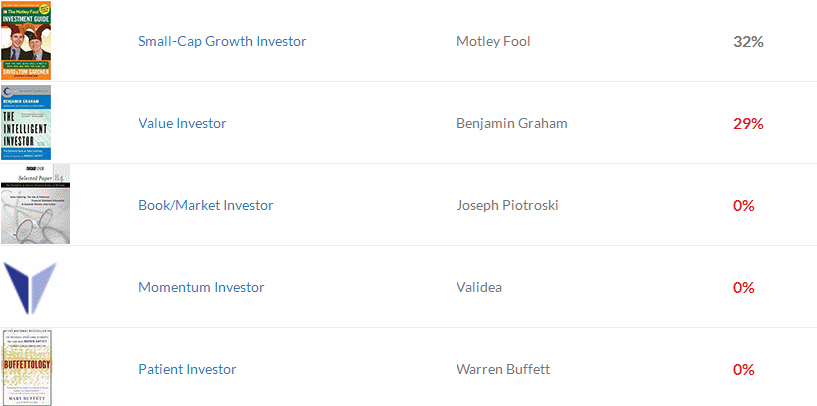Click The Intelligent Investor book cover
The width and height of the screenshot is (817, 406).
(x=26, y=122)
